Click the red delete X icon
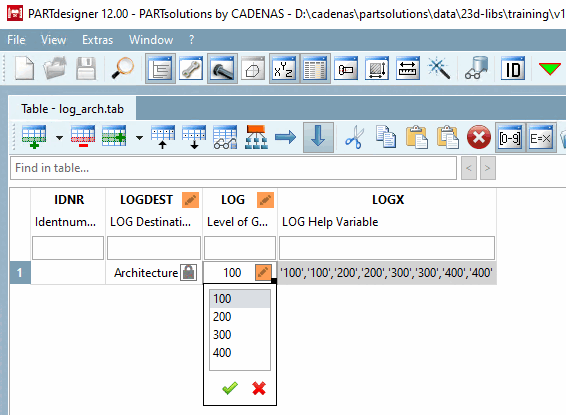This screenshot has width=566, height=415. 479,137
